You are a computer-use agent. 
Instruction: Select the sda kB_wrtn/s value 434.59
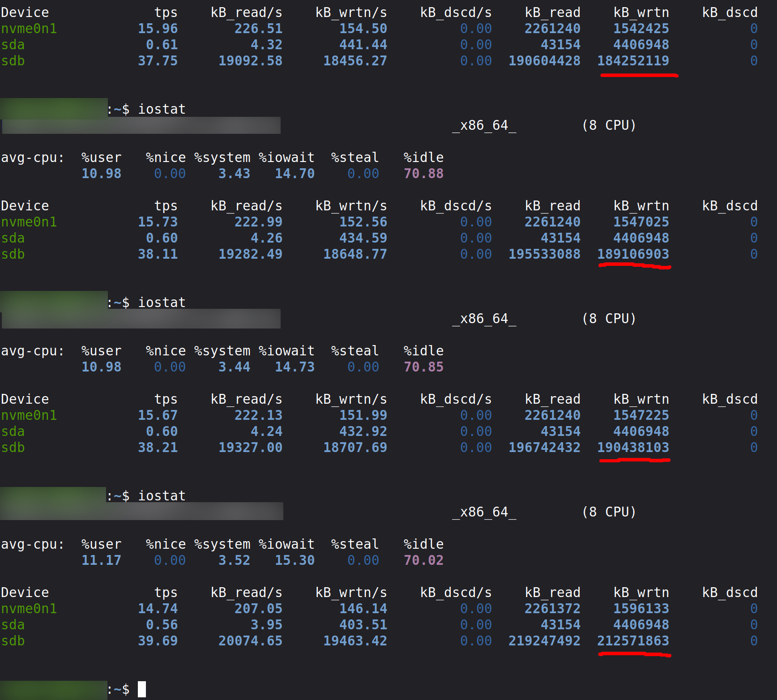pos(363,238)
